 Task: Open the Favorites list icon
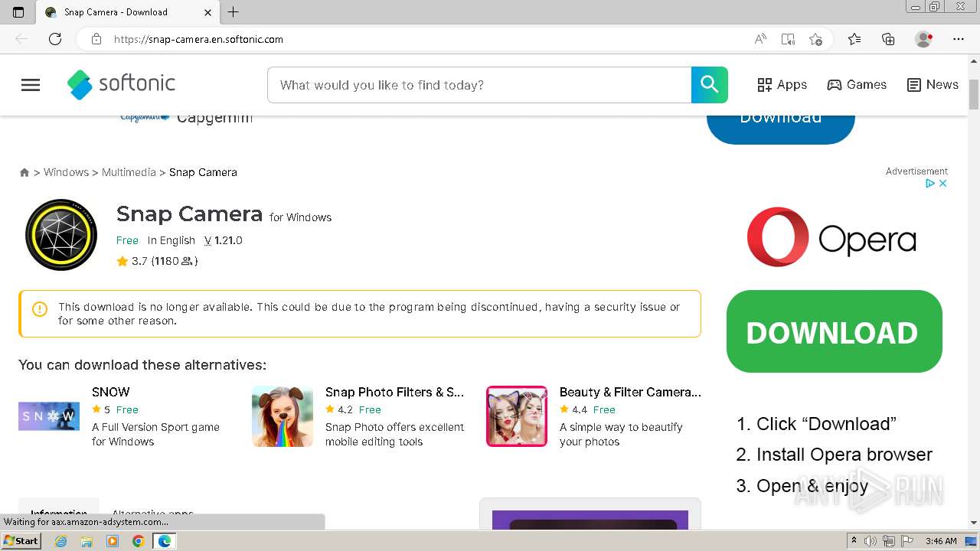coord(854,39)
